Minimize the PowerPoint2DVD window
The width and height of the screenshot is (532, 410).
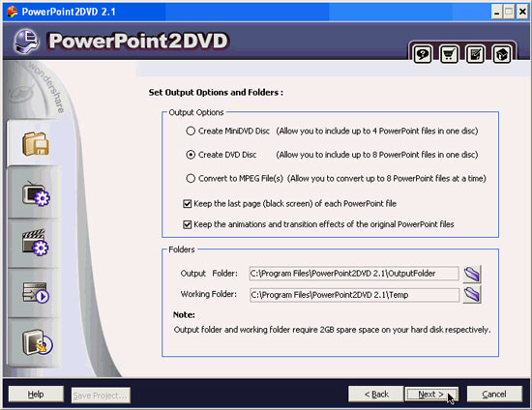497,13
